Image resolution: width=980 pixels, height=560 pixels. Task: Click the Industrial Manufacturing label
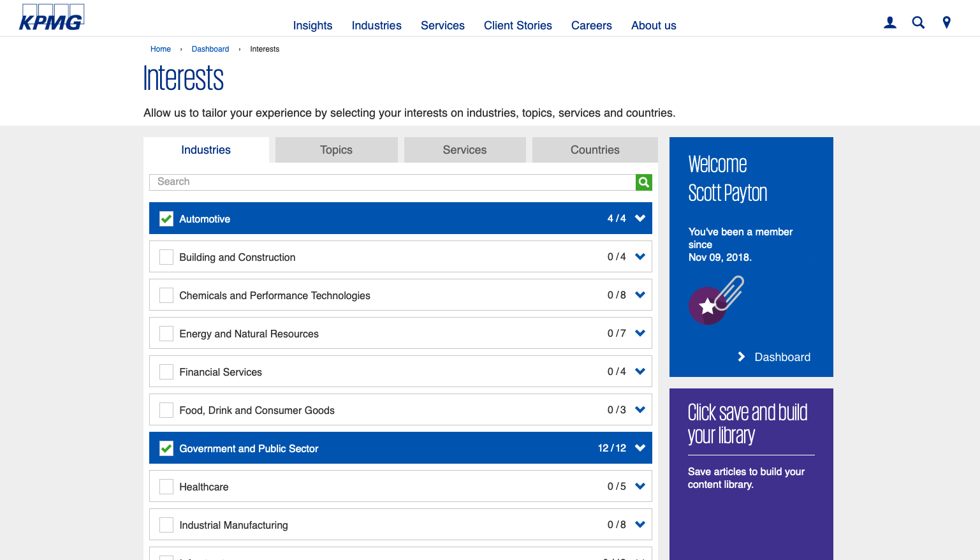[233, 525]
